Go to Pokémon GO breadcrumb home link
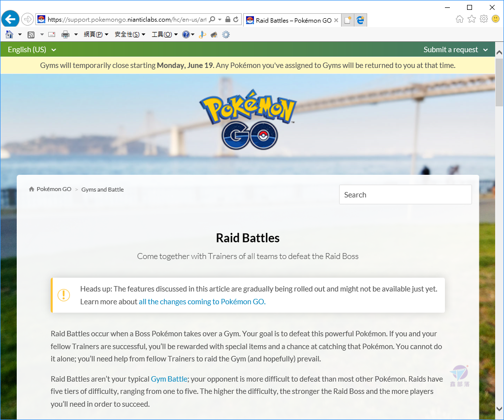504x420 pixels. pyautogui.click(x=50, y=189)
